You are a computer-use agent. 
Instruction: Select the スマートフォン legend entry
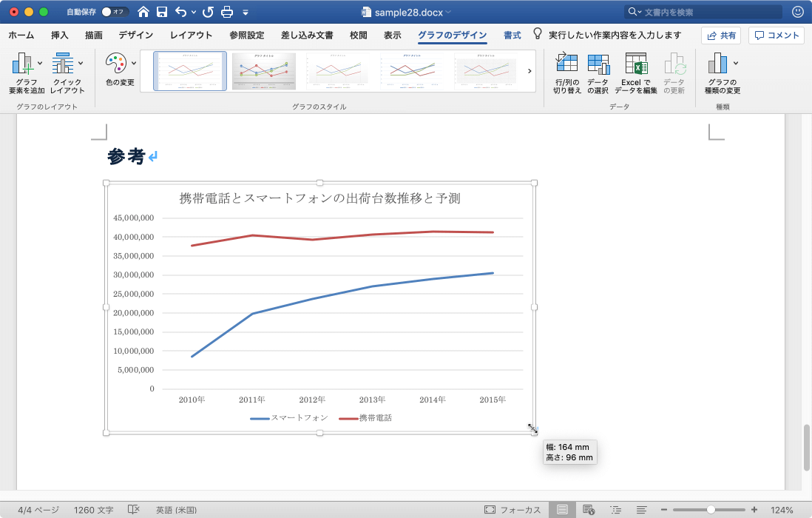[x=289, y=417]
